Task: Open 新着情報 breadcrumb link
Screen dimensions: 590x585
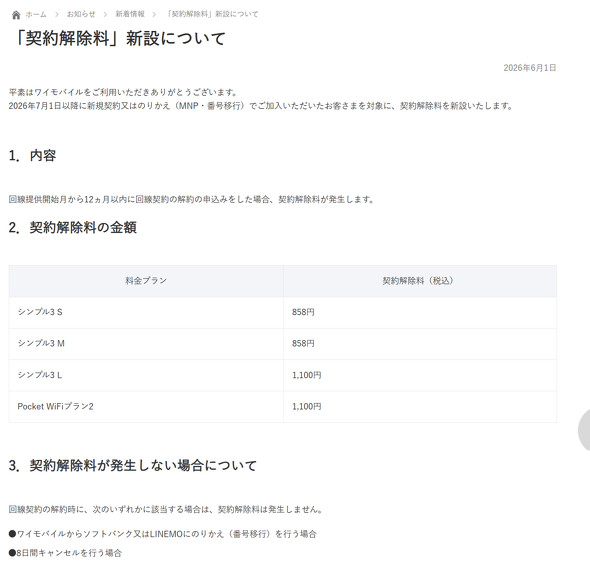Action: pos(130,14)
